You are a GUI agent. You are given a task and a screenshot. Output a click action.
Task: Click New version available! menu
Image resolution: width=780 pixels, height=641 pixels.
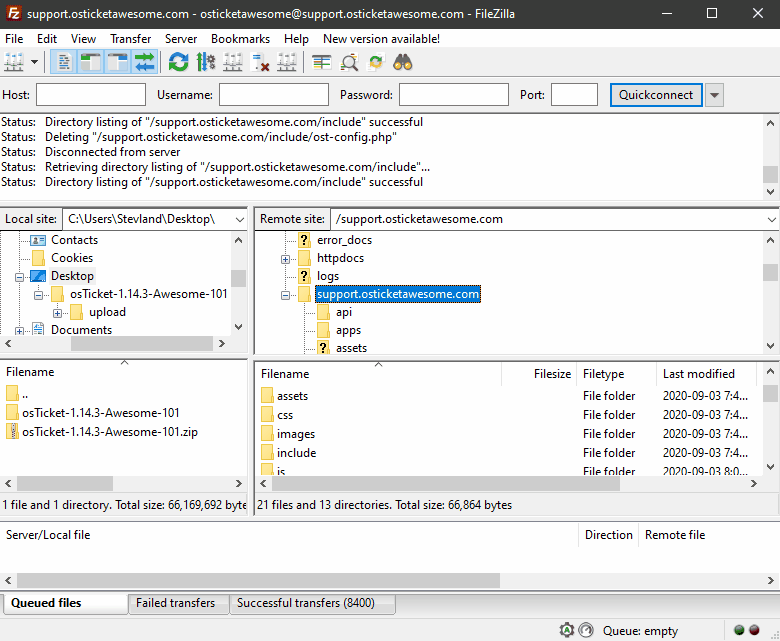(x=382, y=39)
